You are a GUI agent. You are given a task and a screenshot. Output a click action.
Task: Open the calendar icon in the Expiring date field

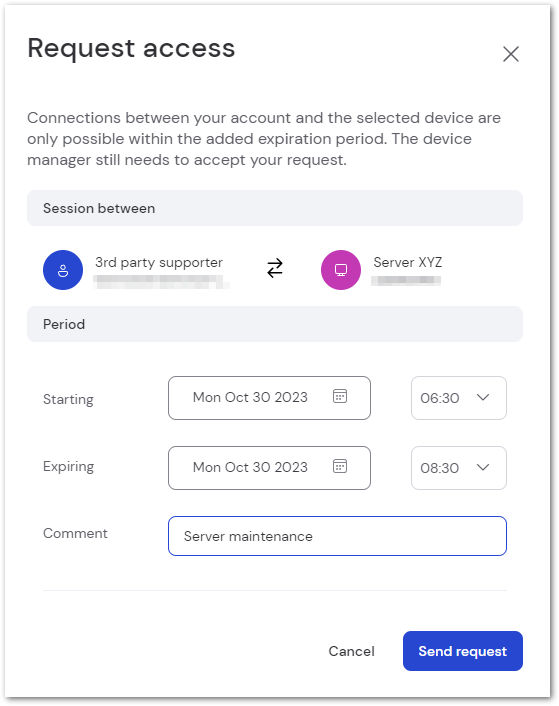coord(340,466)
